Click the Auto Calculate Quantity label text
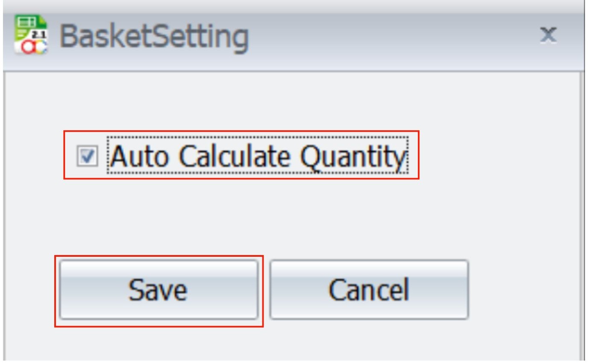This screenshot has height=364, width=591. click(257, 156)
